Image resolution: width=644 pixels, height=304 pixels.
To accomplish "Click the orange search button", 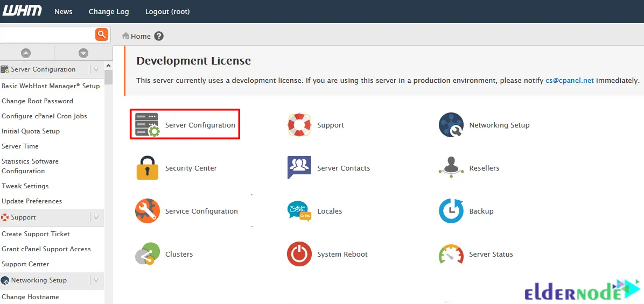I will [101, 34].
